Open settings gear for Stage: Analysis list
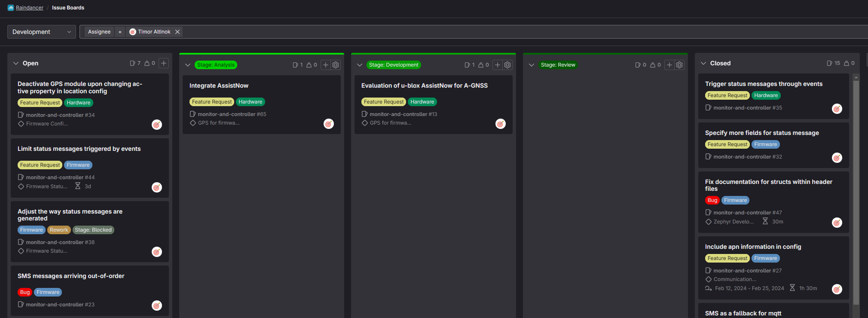This screenshot has width=868, height=318. click(336, 65)
